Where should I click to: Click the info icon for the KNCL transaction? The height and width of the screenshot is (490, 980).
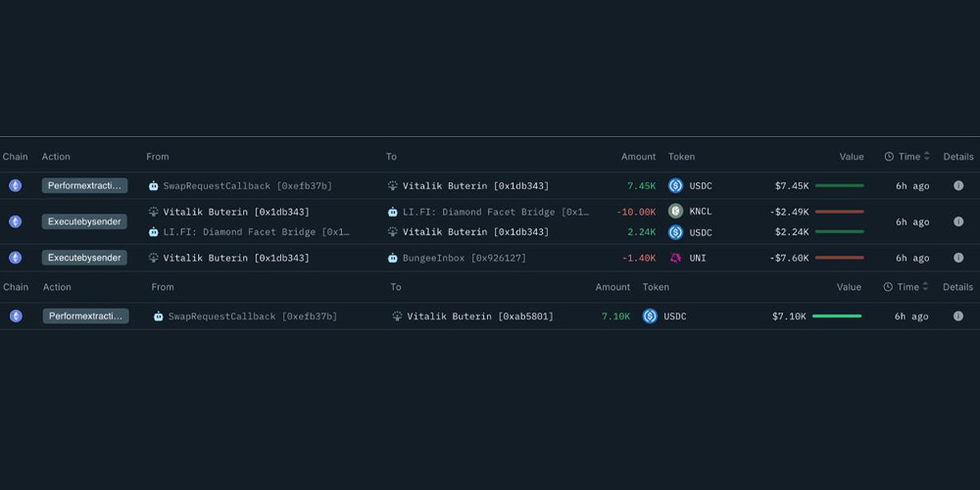[957, 221]
